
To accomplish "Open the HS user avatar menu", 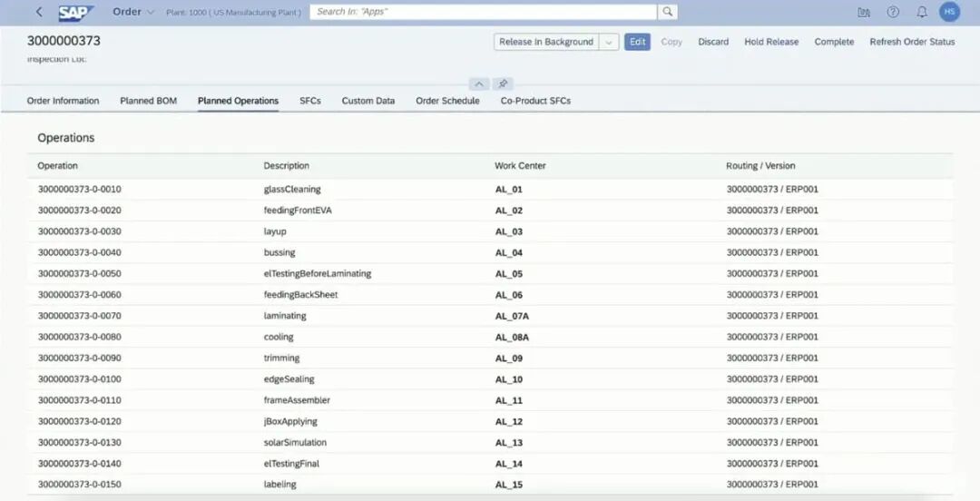I will coord(949,12).
